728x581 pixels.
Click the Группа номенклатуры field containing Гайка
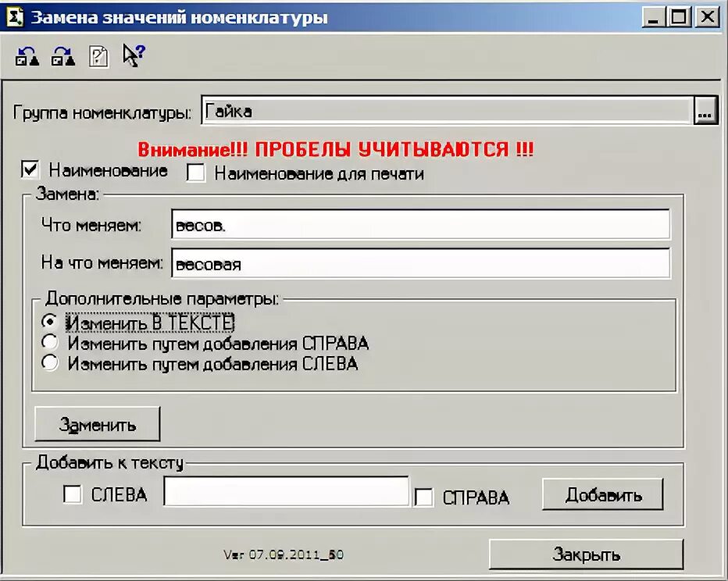pos(448,110)
